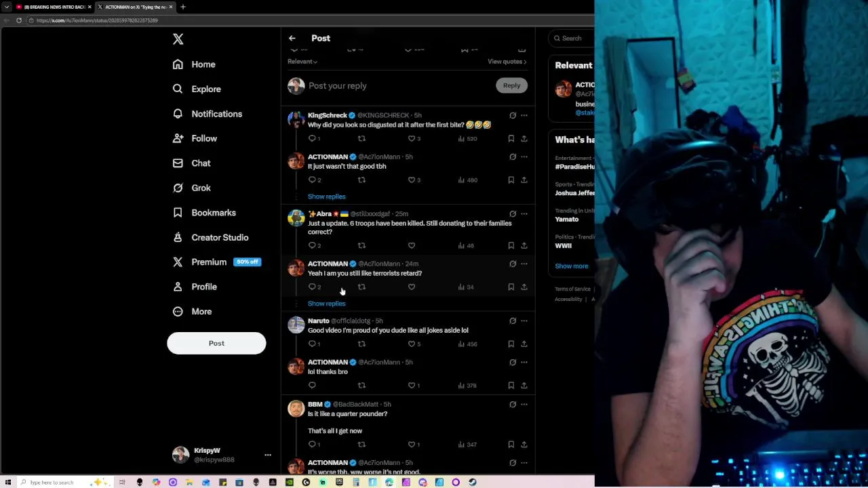This screenshot has height=488, width=868.
Task: Click the Search box
Action: [x=573, y=38]
